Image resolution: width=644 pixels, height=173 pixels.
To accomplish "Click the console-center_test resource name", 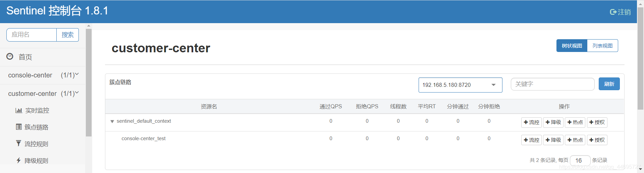I will pos(144,138).
